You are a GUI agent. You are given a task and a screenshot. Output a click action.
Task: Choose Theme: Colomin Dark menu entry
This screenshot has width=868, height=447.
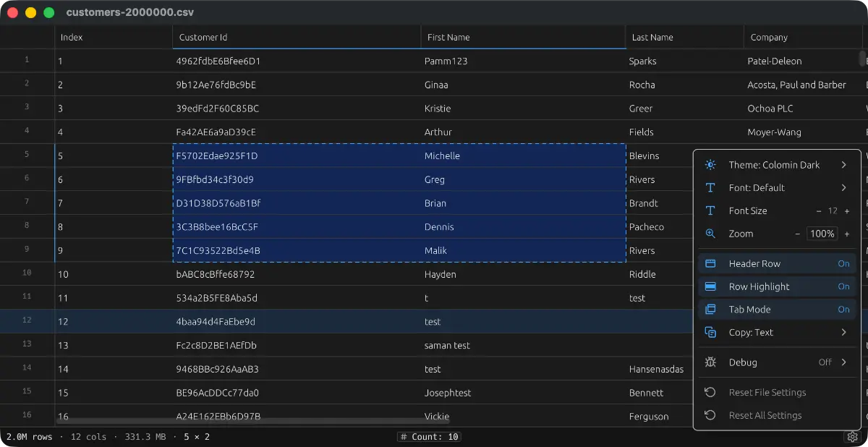coord(778,165)
